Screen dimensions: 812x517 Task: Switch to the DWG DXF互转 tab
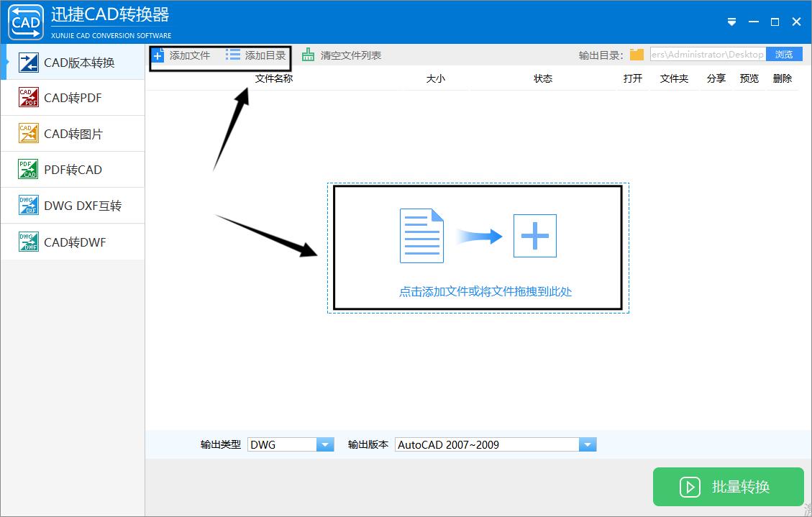72,205
